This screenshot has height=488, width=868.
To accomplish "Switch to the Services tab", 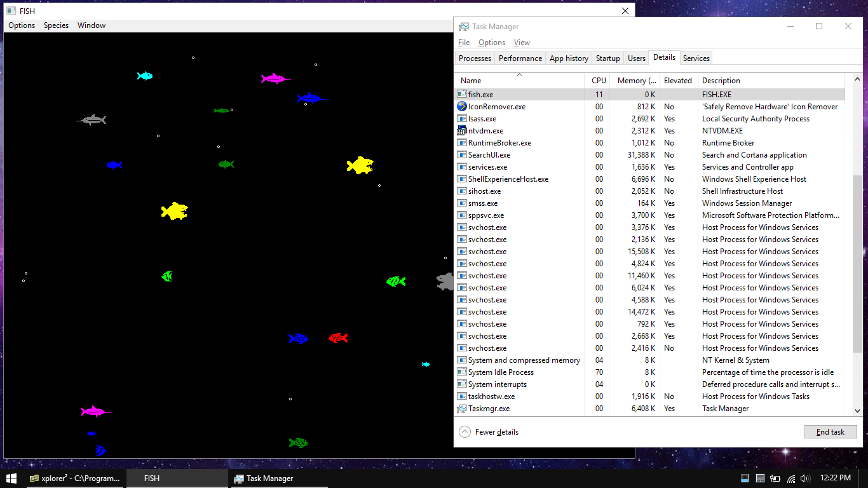I will 696,58.
